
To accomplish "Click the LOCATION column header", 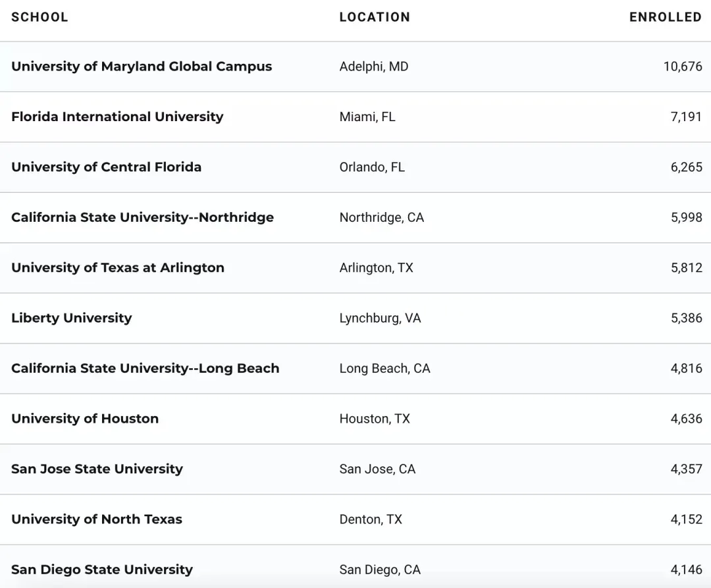I will (375, 17).
